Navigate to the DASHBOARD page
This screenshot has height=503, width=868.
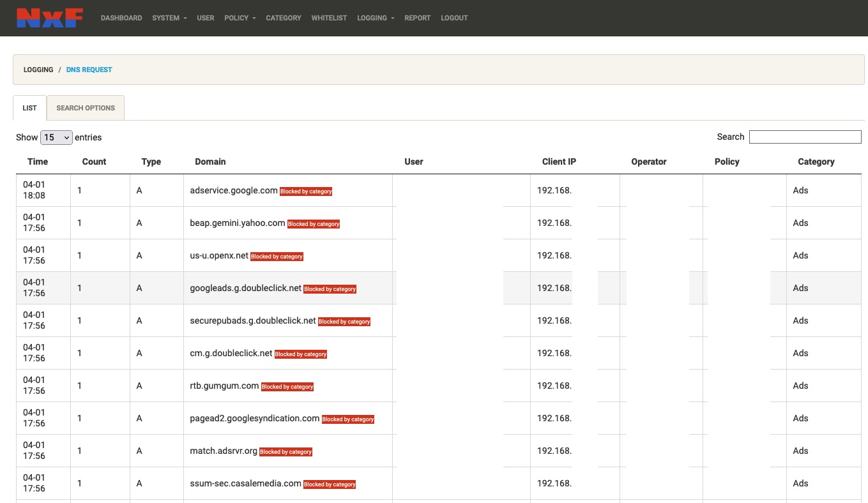[x=121, y=18]
